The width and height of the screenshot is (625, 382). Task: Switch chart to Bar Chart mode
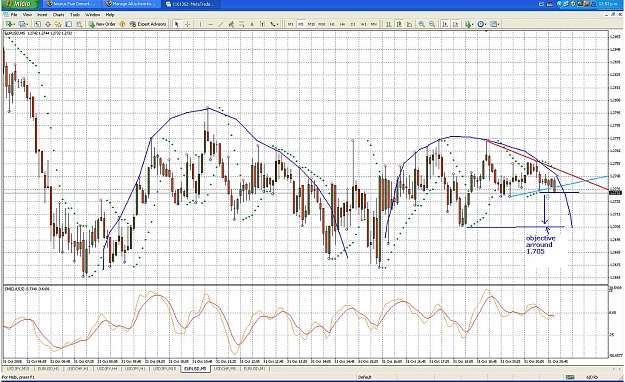point(389,24)
